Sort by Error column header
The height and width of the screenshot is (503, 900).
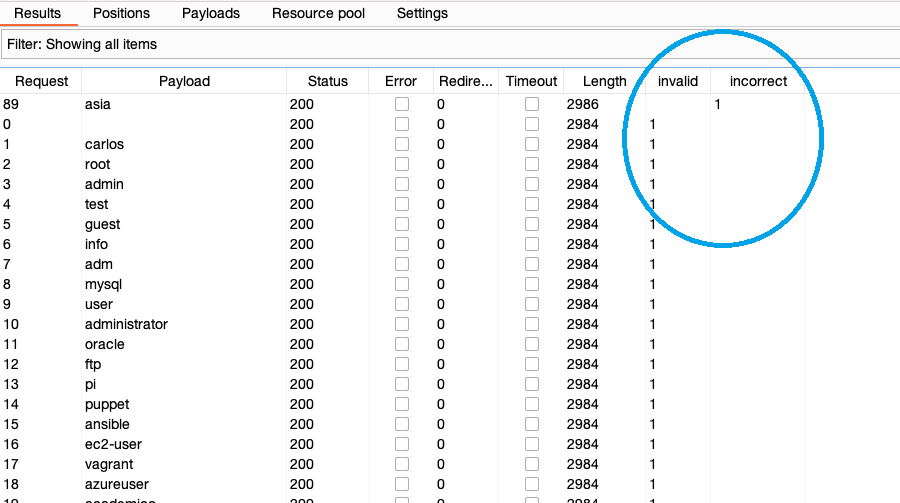click(401, 81)
